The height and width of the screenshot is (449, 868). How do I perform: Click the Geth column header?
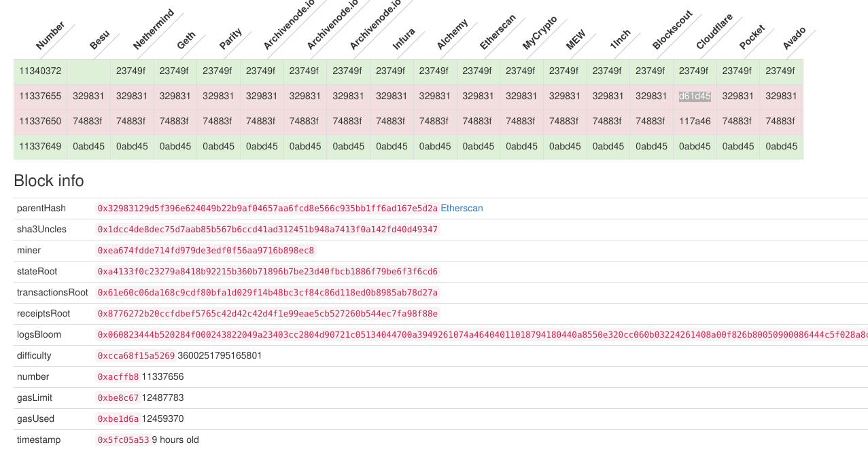point(185,37)
